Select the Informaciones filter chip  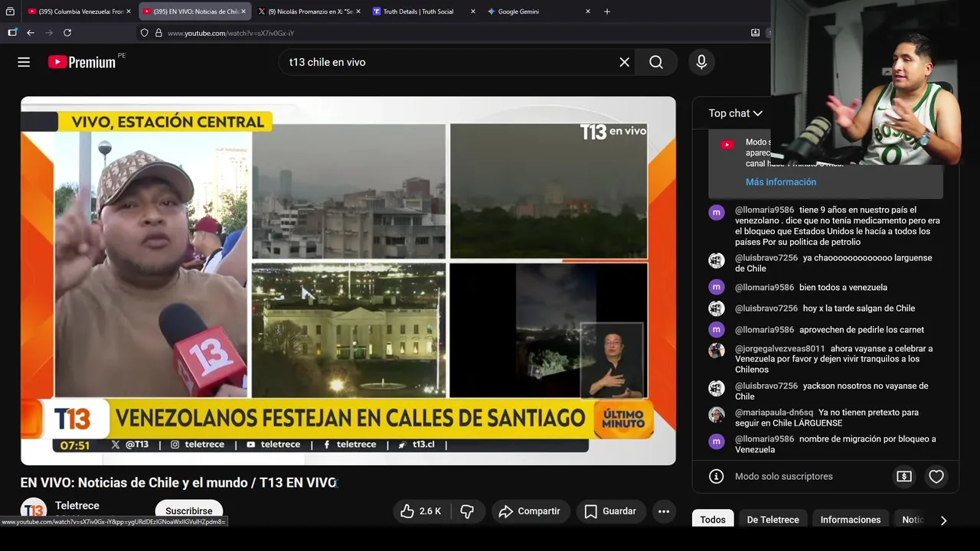tap(851, 520)
